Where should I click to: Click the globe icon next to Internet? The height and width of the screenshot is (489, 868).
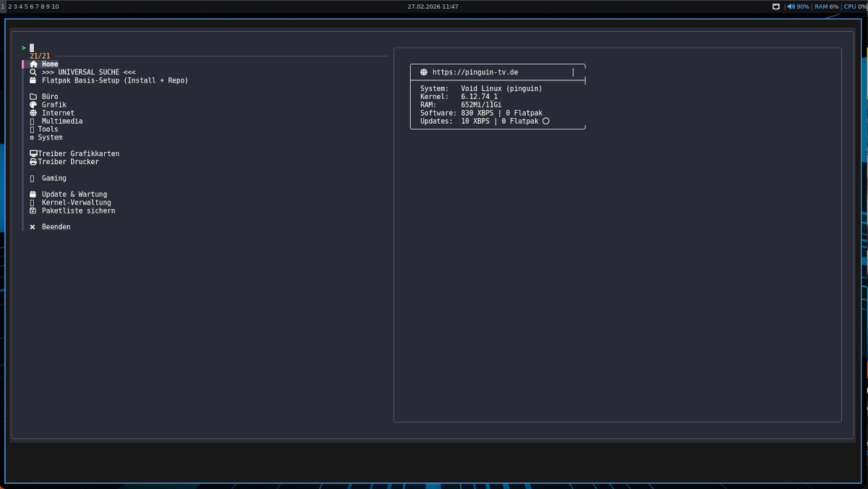[33, 113]
